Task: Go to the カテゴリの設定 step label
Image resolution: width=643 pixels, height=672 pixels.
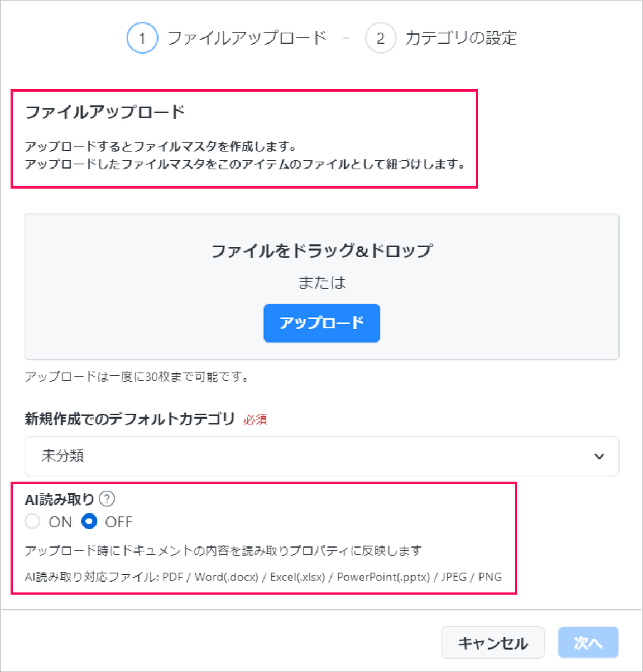Action: point(461,38)
